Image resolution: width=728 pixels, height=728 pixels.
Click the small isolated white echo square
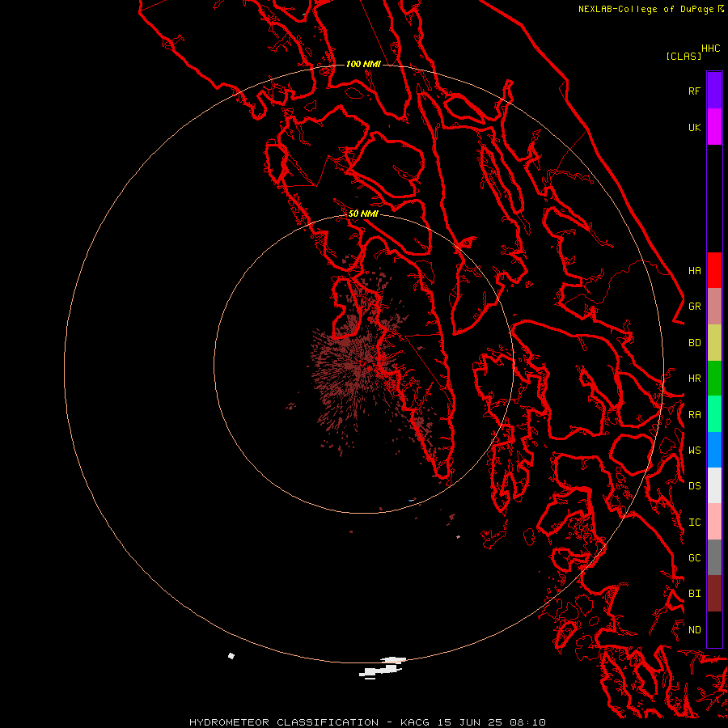point(231,655)
